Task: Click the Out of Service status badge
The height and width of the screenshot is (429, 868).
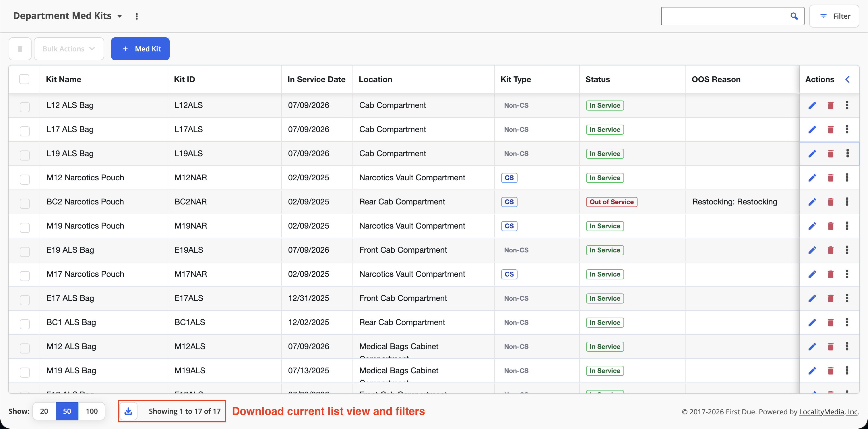Action: [x=612, y=202]
